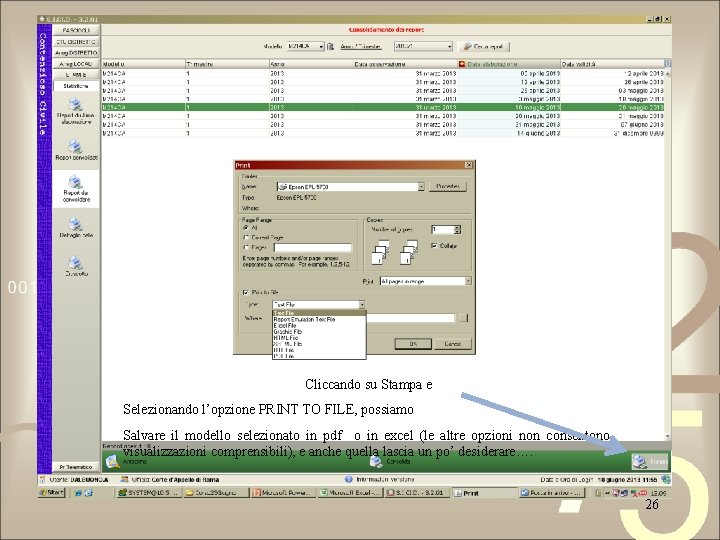This screenshot has width=720, height=540.
Task: Click OK in the Print dialog
Action: [x=413, y=344]
